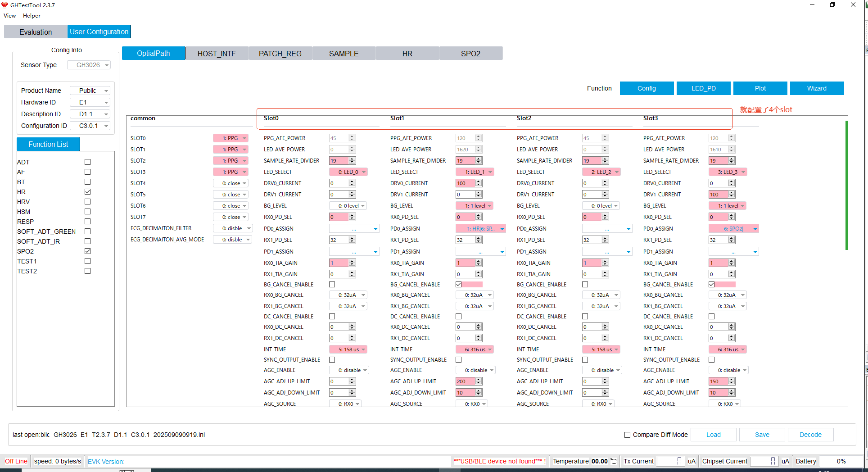Increment Slot1 AGC_ADJ_UP_LIMIT stepper

[x=479, y=379]
